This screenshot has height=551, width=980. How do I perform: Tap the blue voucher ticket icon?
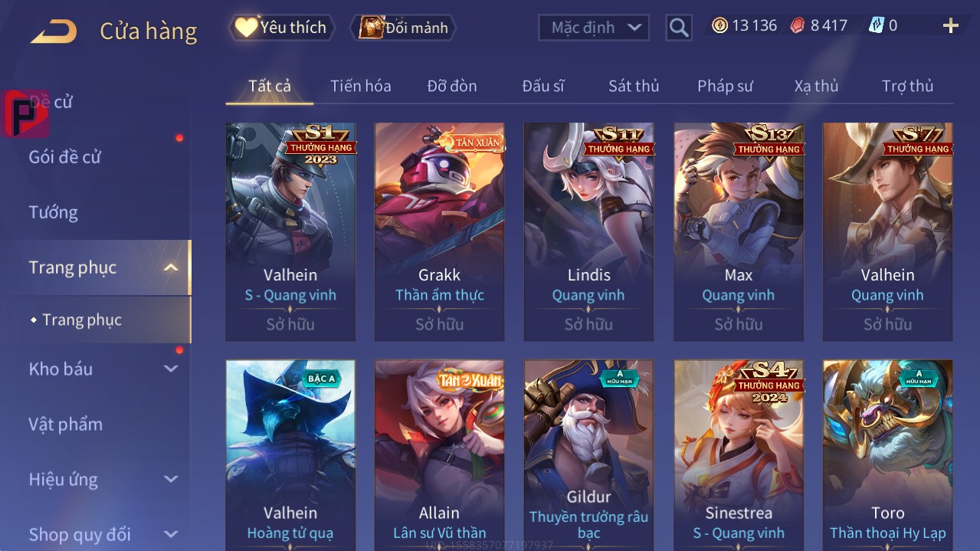click(x=877, y=25)
